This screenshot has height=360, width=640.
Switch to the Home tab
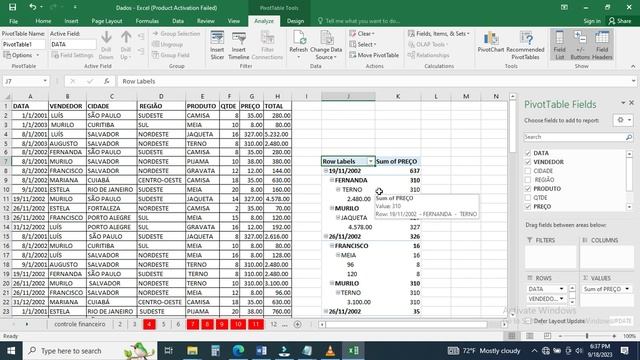coord(43,21)
